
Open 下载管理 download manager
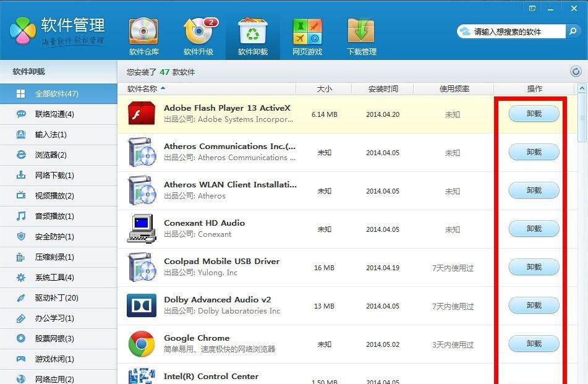point(361,34)
